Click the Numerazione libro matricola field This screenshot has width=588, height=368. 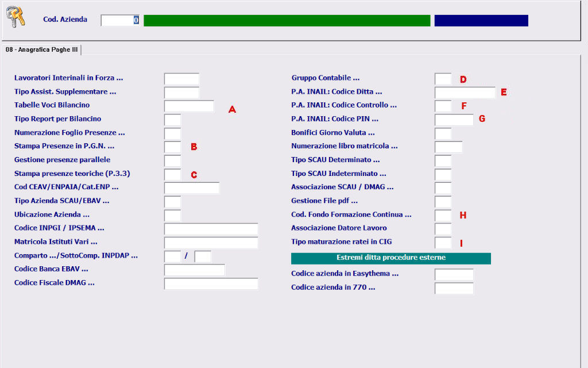(448, 147)
